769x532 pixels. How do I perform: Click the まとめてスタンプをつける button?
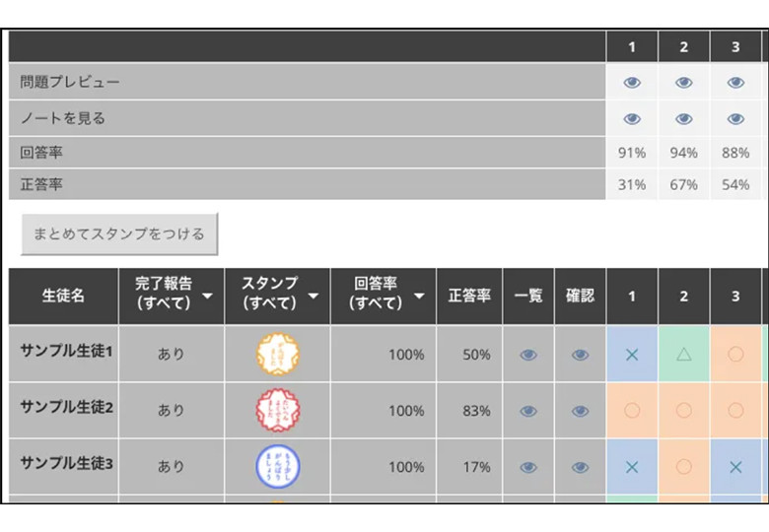(x=119, y=233)
